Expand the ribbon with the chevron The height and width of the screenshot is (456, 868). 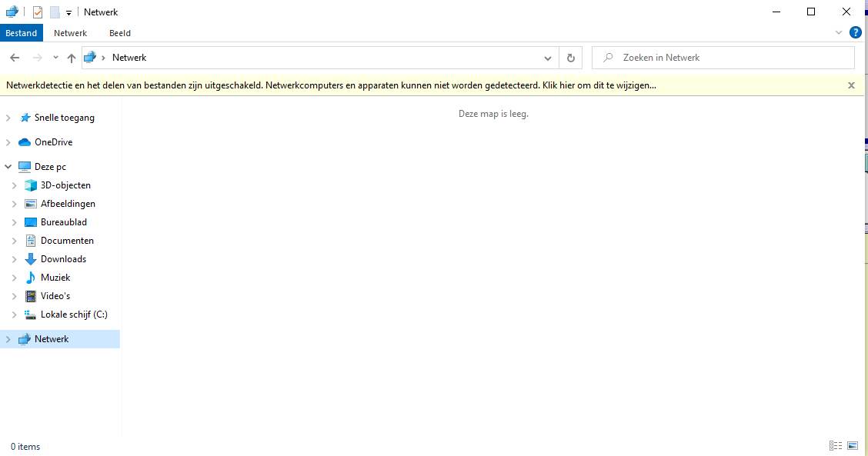click(x=838, y=32)
